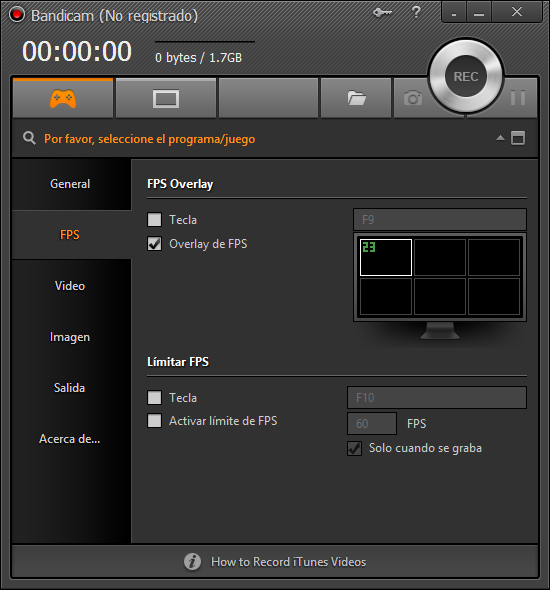Open registration via the key icon
The image size is (550, 590).
382,13
